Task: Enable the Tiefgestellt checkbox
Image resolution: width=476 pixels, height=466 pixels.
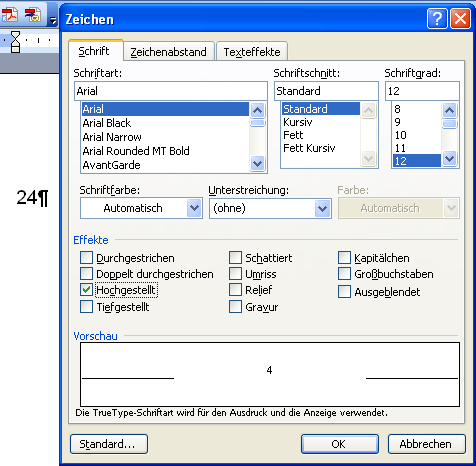Action: 86,307
